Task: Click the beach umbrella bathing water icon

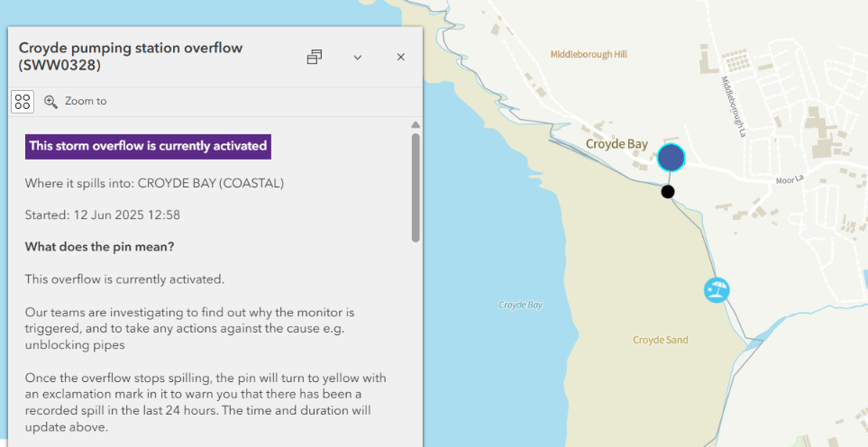Action: 717,290
